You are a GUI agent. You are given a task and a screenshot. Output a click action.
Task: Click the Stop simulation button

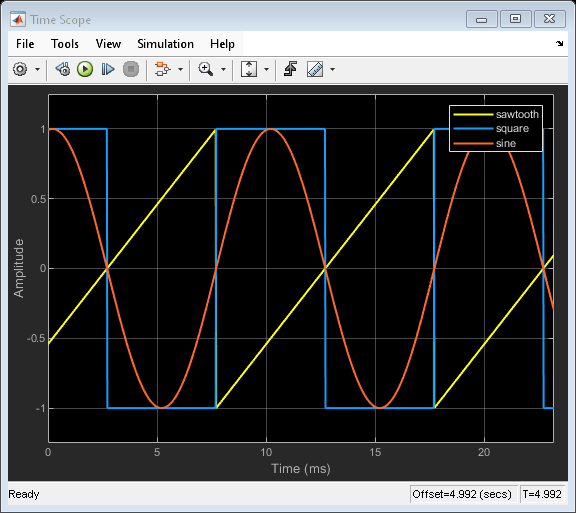coord(131,69)
